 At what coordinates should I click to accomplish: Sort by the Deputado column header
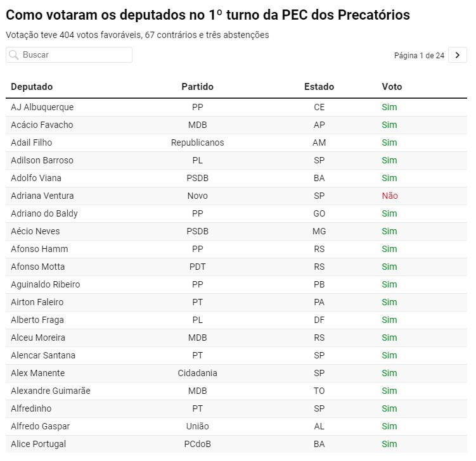32,87
